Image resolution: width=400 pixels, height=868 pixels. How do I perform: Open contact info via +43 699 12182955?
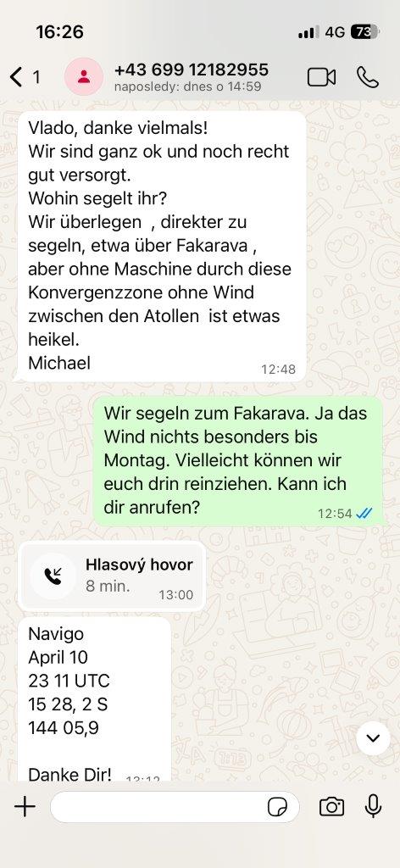click(x=191, y=70)
